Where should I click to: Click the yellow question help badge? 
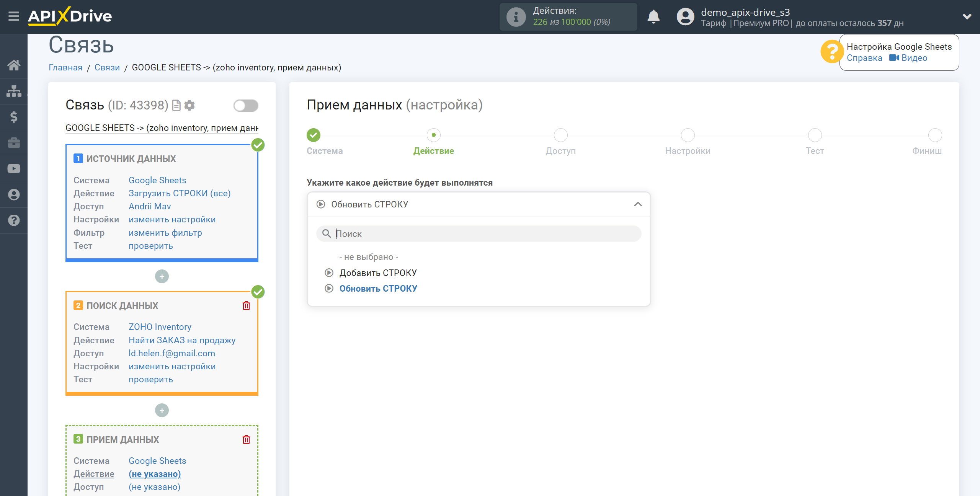point(831,52)
